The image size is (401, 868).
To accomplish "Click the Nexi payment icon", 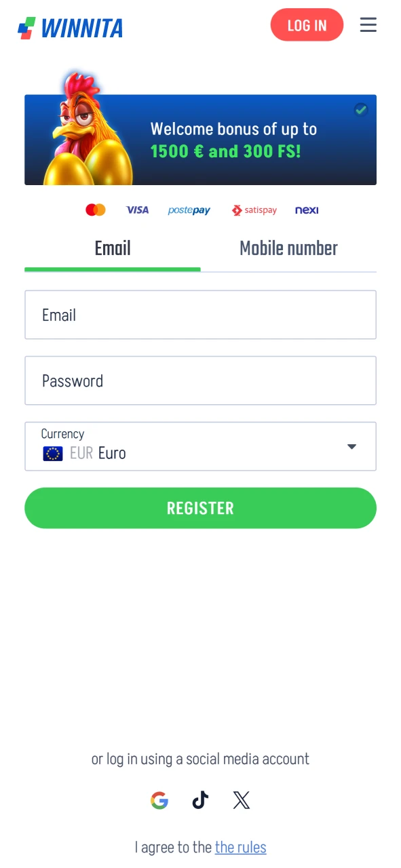I will click(307, 210).
